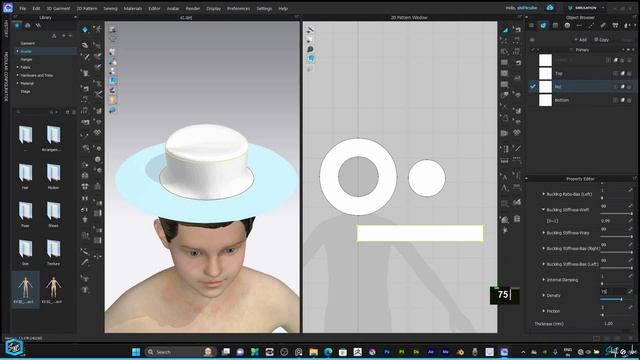Expand Fabric in Library tree
640x360 pixels.
(x=18, y=67)
